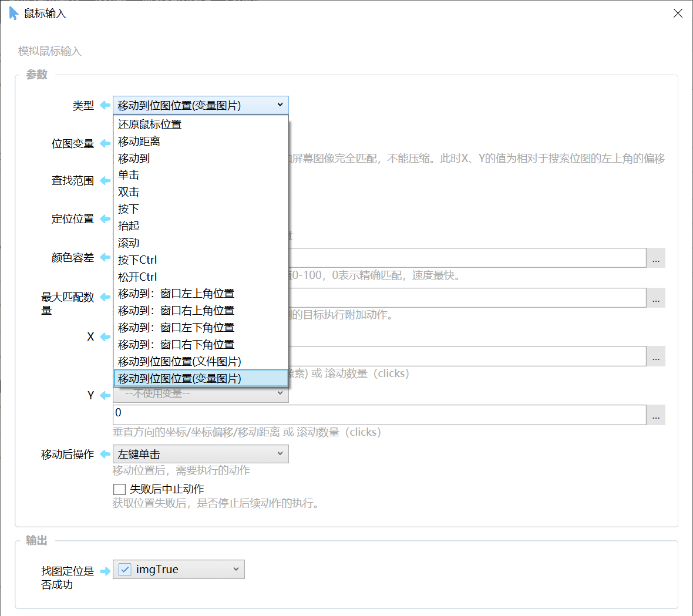This screenshot has width=693, height=616.
Task: Click the mouse cursor icon in title bar
Action: click(14, 14)
